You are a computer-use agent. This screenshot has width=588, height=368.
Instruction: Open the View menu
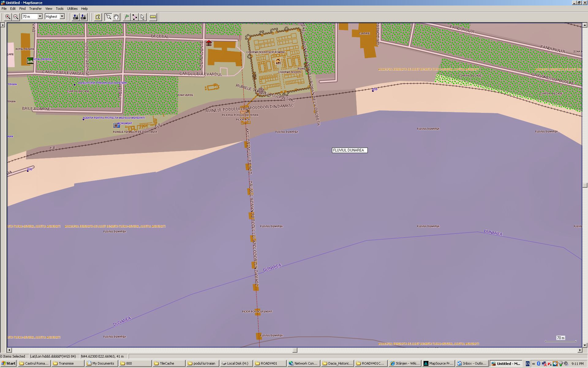point(49,9)
